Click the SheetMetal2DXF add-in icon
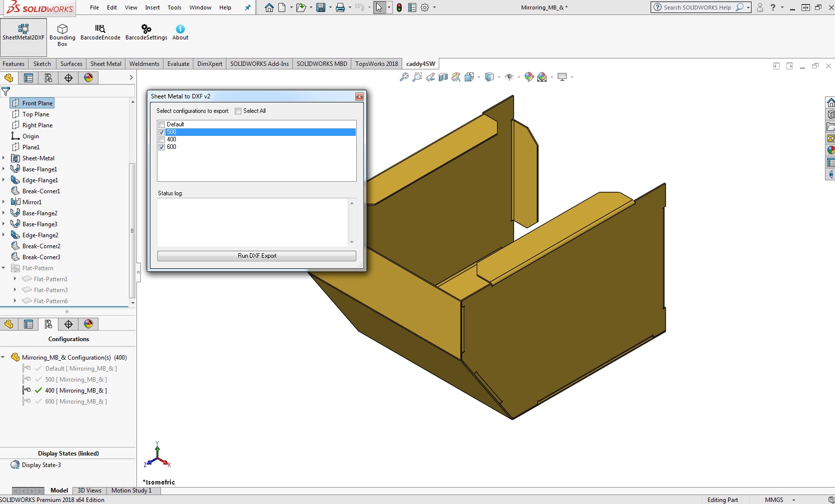The height and width of the screenshot is (504, 835). click(23, 29)
